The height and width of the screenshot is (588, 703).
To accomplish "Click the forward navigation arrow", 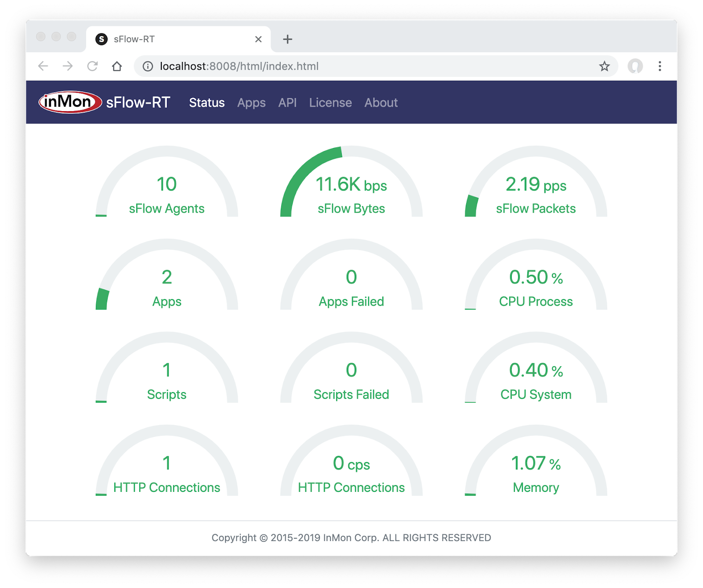I will [x=68, y=66].
